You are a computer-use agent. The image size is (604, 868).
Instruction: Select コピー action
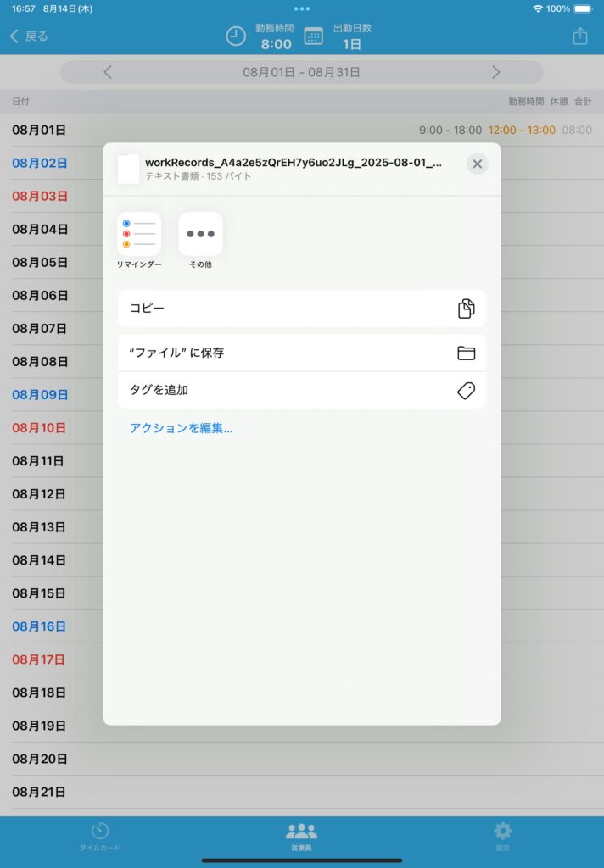click(301, 309)
